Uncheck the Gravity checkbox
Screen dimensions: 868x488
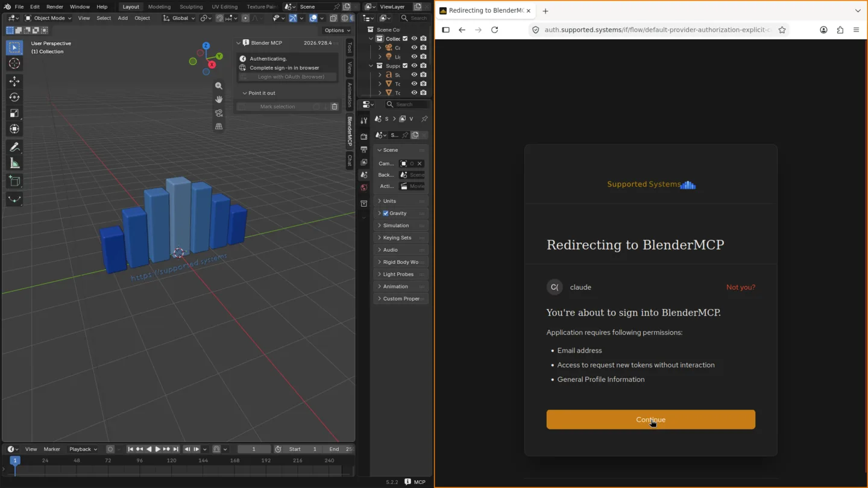pos(386,213)
